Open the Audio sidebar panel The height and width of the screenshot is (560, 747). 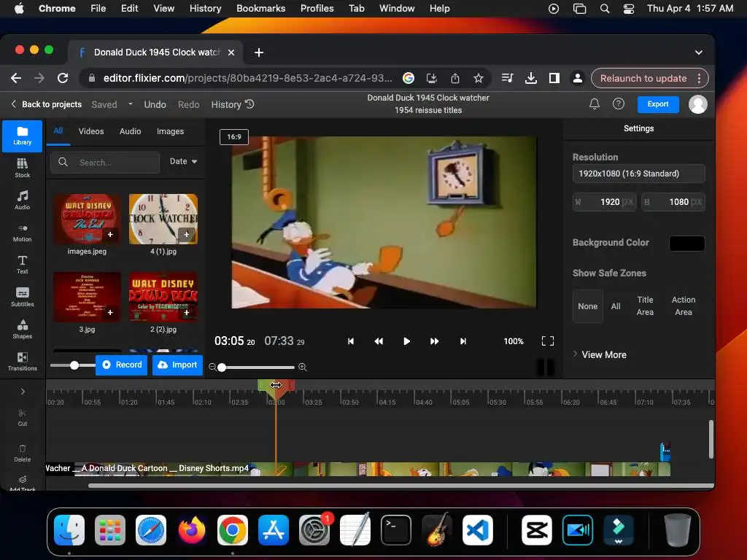pos(23,200)
